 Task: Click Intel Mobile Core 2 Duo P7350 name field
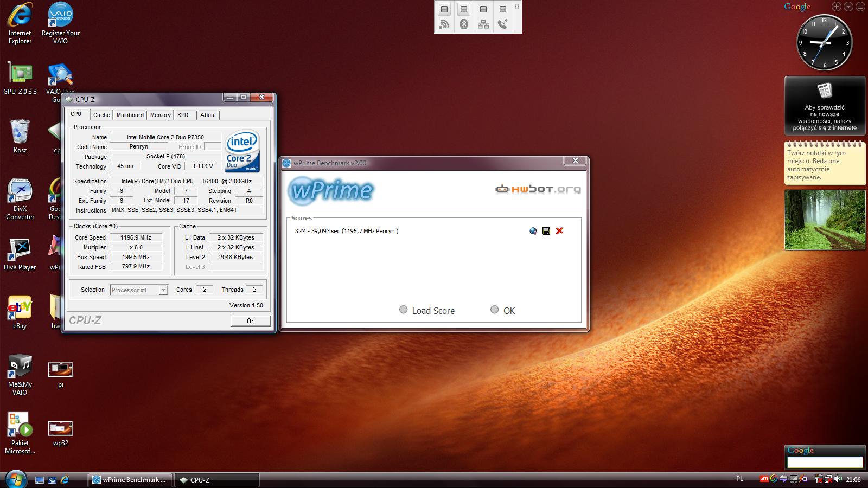165,137
